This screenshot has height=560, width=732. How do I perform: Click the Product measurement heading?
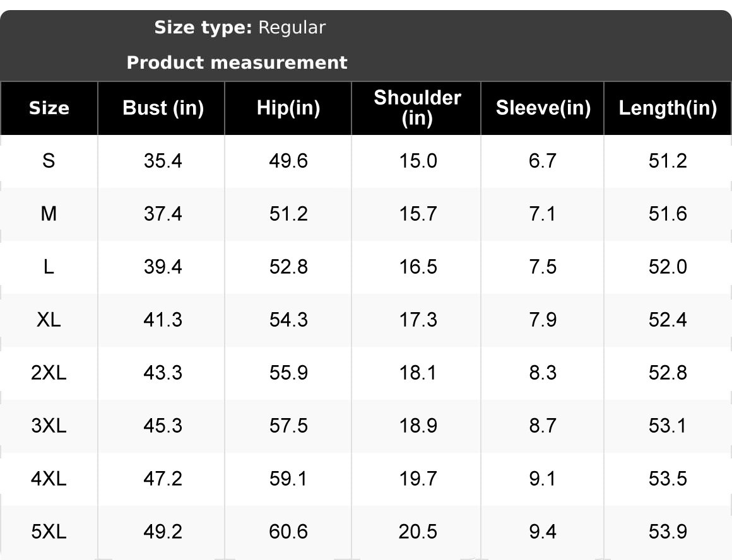tap(237, 62)
